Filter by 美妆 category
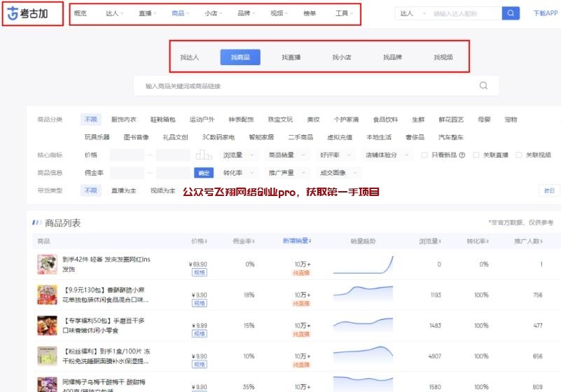561x392 pixels. [x=313, y=120]
